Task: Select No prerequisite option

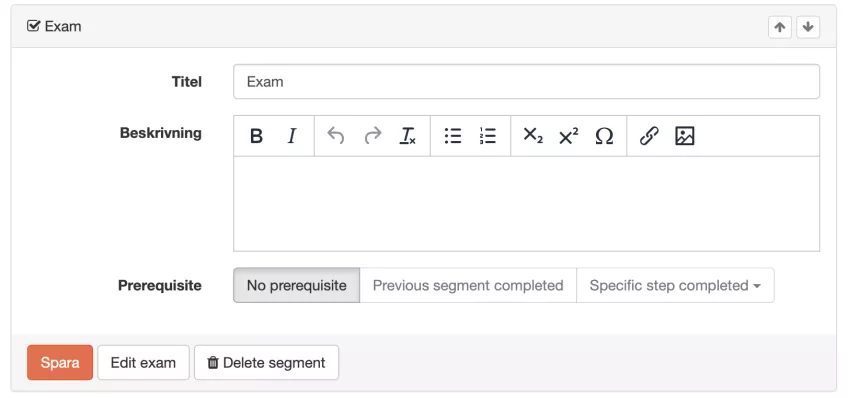Action: tap(296, 285)
